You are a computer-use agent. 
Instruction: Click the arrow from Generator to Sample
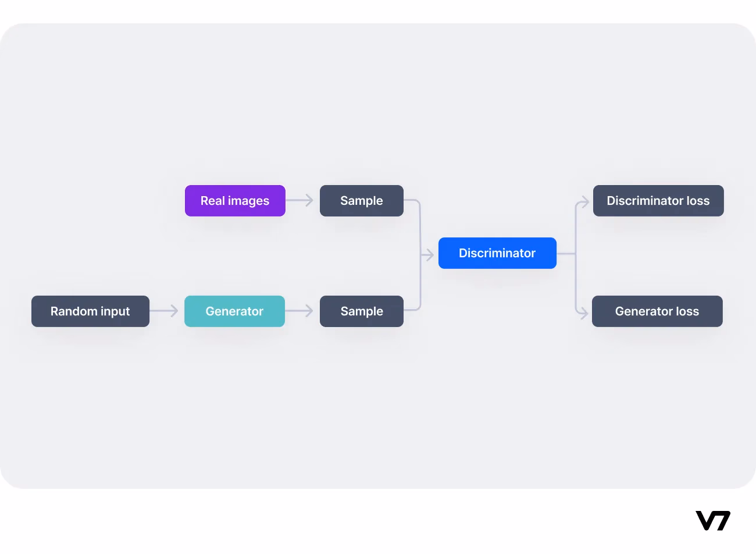(299, 311)
